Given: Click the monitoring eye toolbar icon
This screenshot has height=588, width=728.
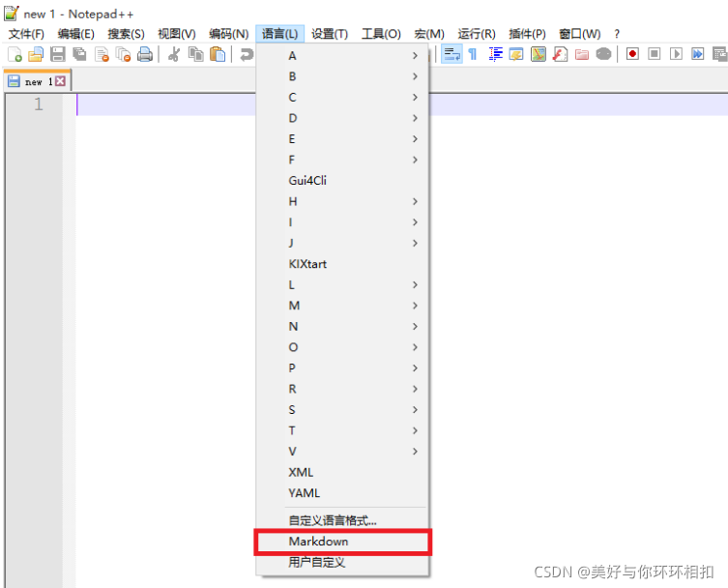Looking at the screenshot, I should point(603,54).
